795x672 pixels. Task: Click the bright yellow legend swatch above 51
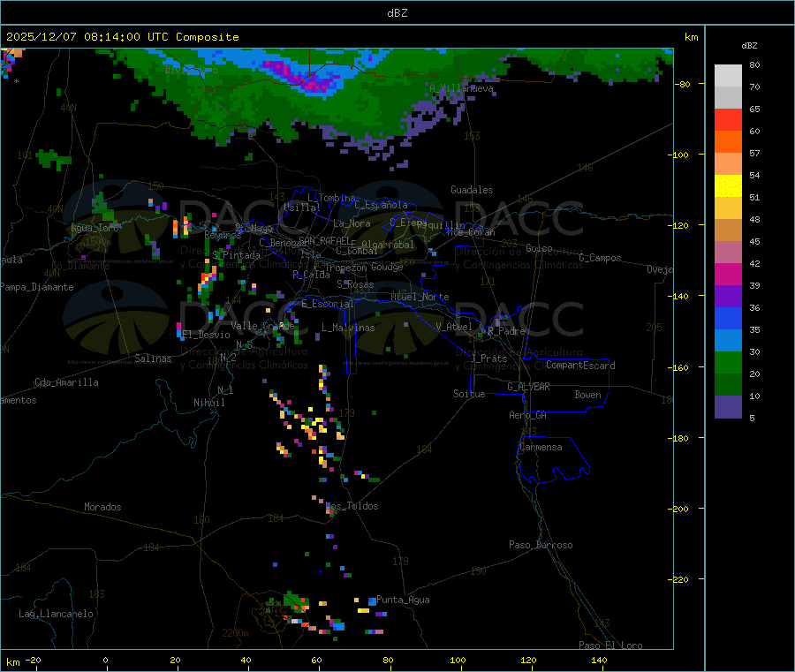point(728,186)
